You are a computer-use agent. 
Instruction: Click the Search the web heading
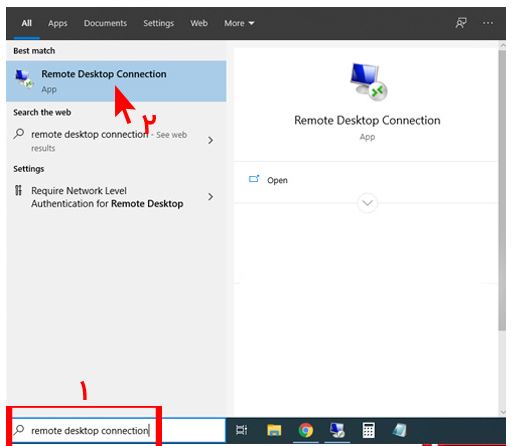42,112
